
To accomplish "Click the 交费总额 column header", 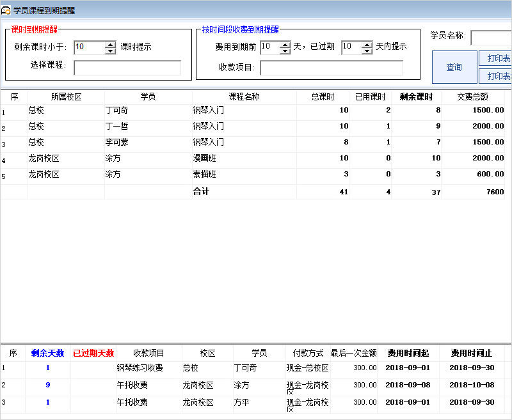I will 473,97.
